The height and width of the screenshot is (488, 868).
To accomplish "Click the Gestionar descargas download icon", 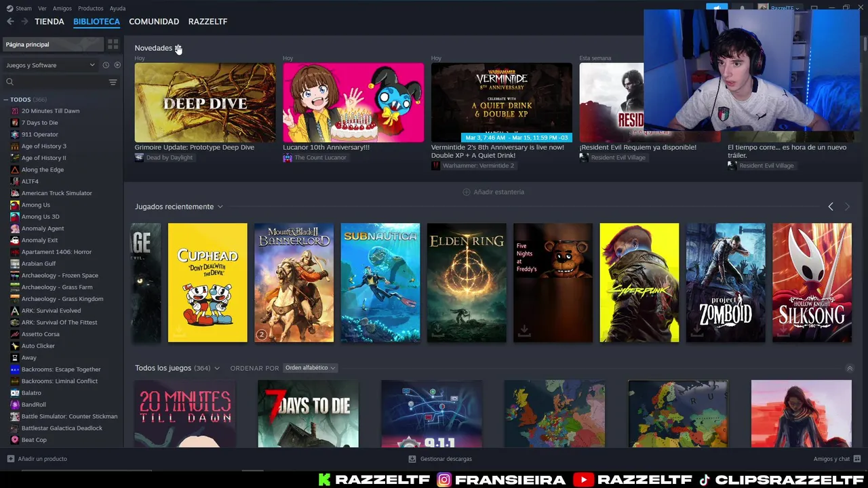I will (412, 459).
